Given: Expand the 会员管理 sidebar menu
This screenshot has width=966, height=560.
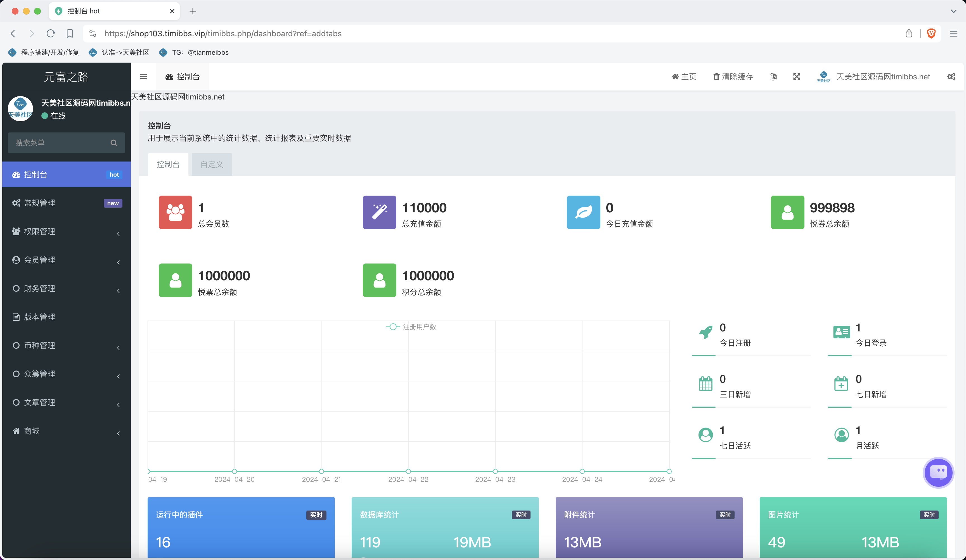Looking at the screenshot, I should pos(66,260).
